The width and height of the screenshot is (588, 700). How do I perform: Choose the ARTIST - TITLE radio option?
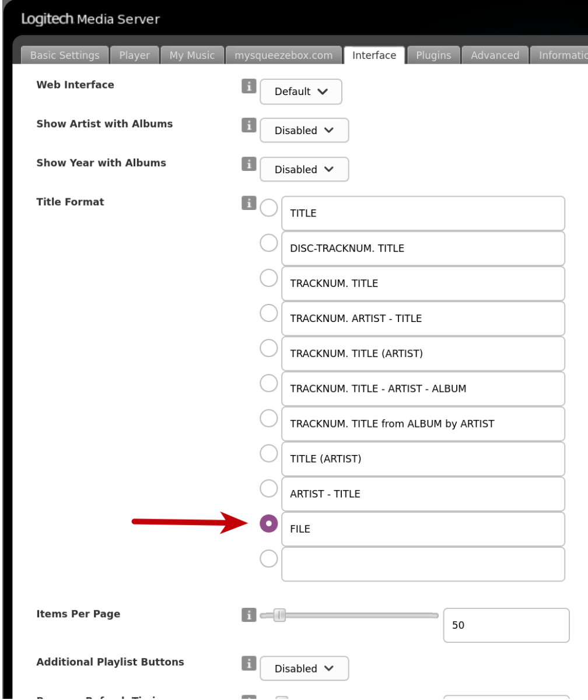tap(268, 488)
